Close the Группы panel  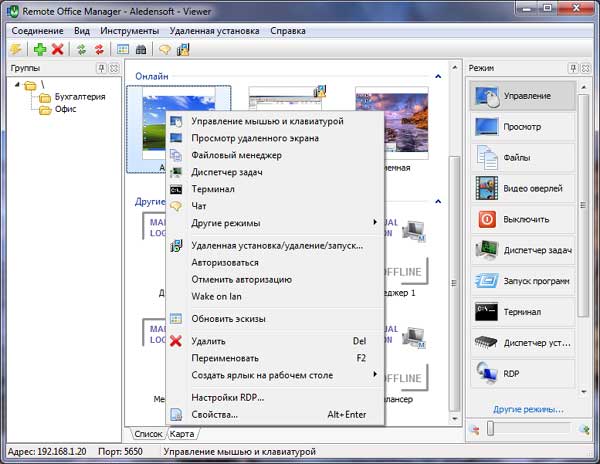point(114,68)
